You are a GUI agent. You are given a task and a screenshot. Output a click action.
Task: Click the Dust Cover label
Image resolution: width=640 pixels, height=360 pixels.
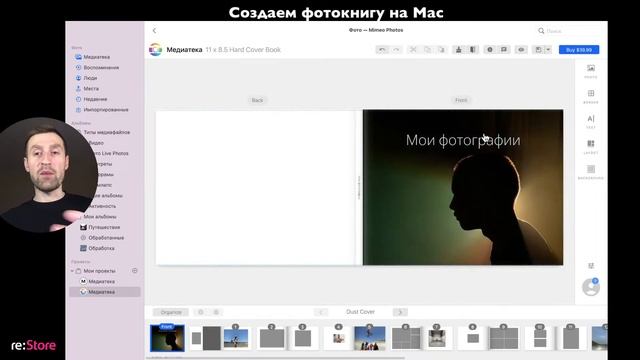tap(360, 312)
